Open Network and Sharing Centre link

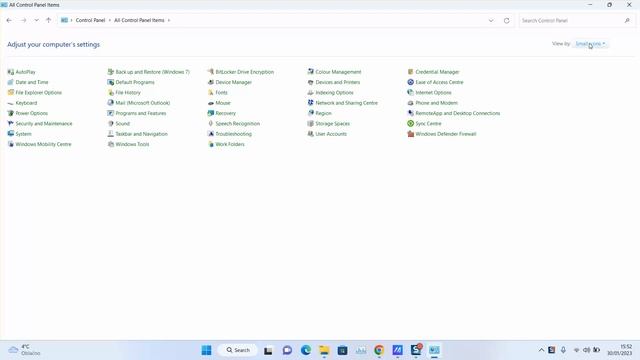346,103
